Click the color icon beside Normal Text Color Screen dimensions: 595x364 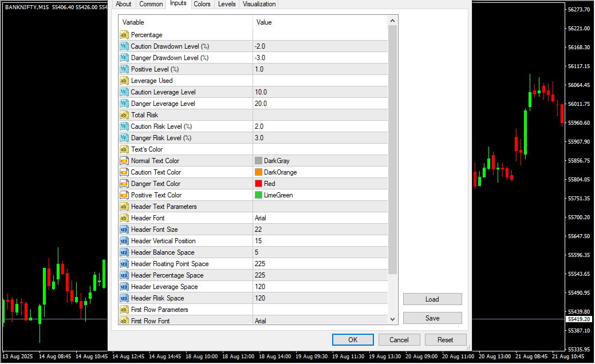click(124, 161)
